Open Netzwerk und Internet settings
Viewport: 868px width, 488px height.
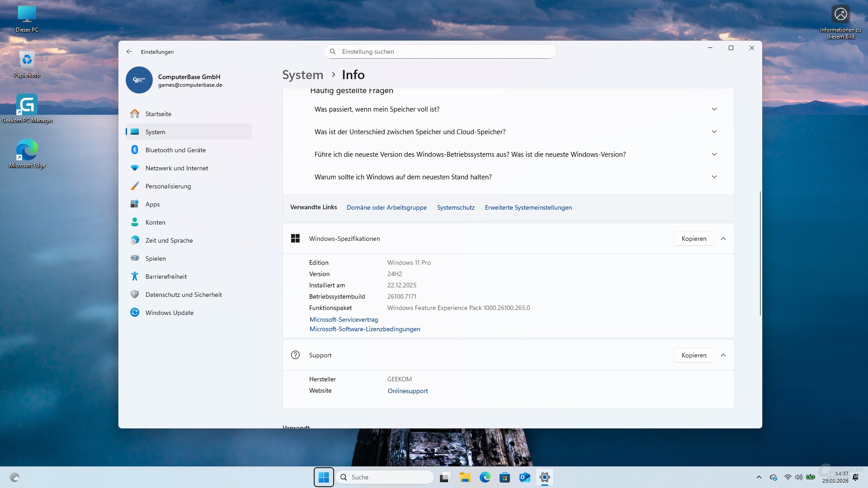[x=176, y=168]
